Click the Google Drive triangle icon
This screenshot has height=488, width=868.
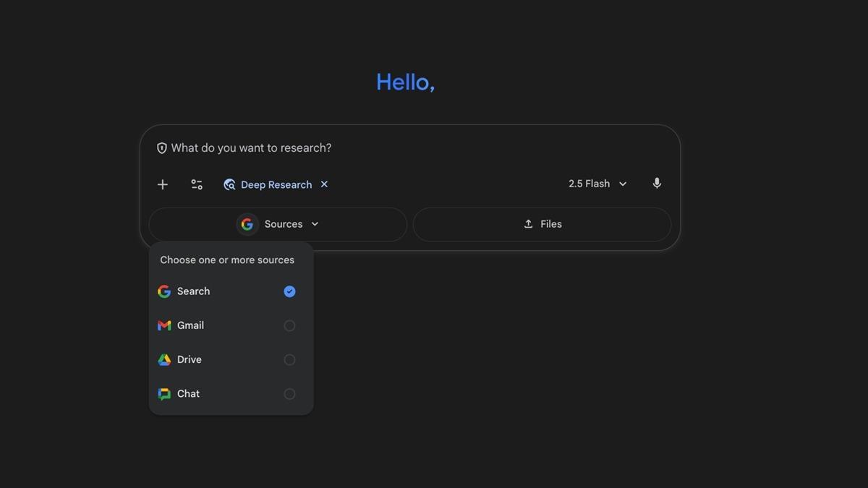(164, 359)
